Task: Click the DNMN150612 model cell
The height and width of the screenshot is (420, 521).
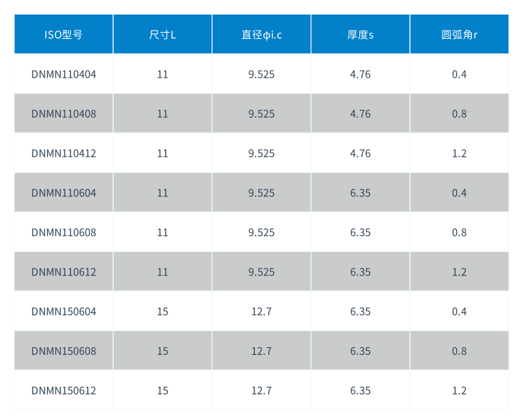Action: 63,390
